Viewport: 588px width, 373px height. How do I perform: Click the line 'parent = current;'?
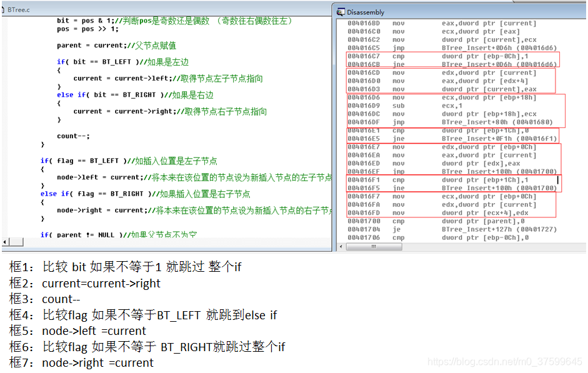tap(117, 46)
